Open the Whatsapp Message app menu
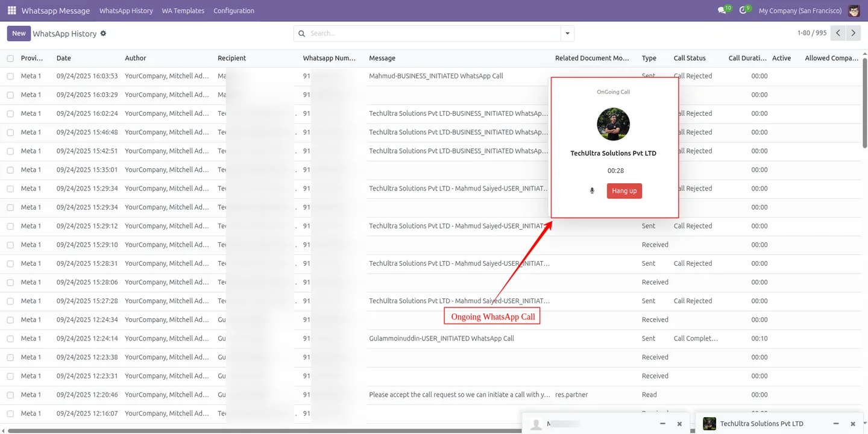Image resolution: width=868 pixels, height=434 pixels. pos(55,11)
